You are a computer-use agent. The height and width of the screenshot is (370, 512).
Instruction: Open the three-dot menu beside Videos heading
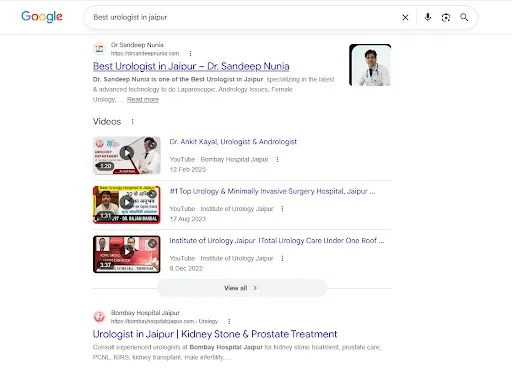coord(132,122)
